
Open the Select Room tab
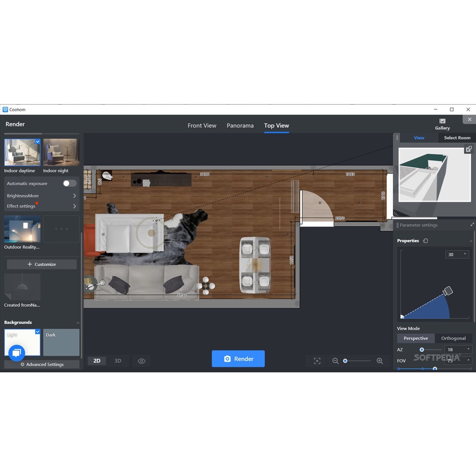[x=457, y=138]
